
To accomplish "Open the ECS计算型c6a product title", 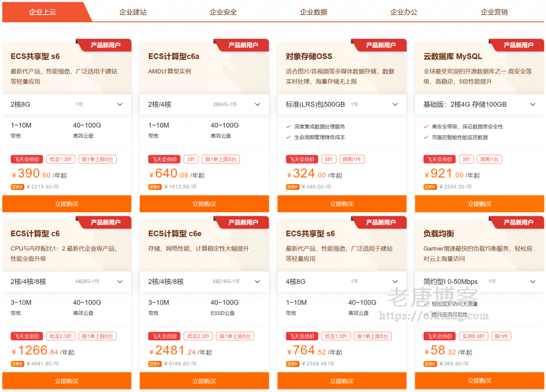I will pyautogui.click(x=173, y=57).
